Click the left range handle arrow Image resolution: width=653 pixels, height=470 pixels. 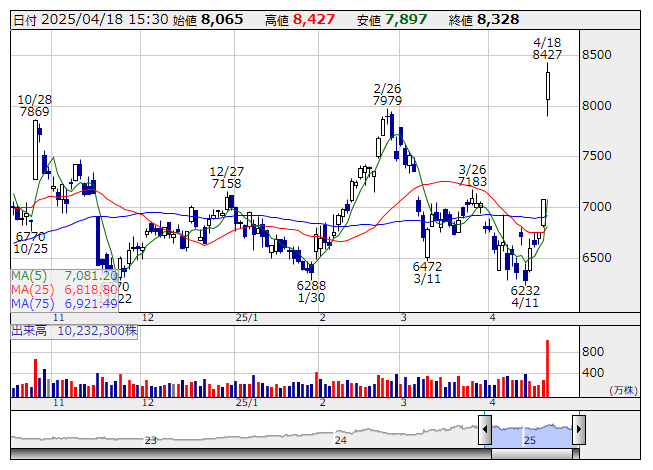[485, 430]
